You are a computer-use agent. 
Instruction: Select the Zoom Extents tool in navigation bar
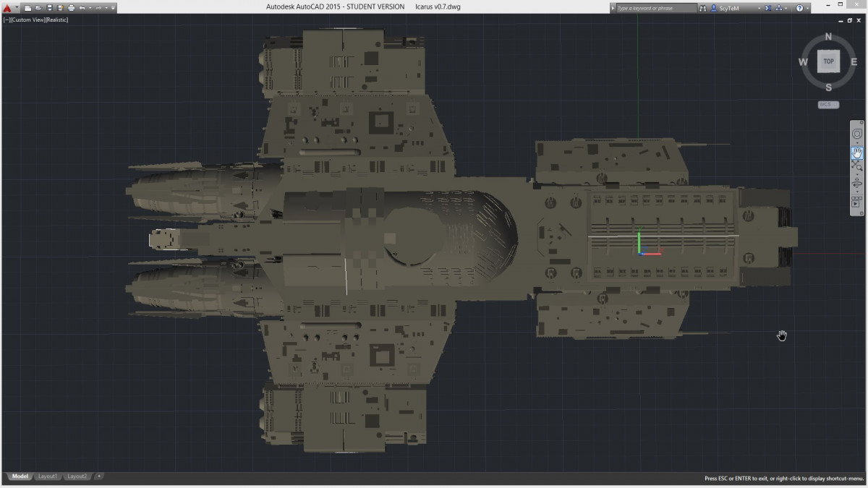(x=857, y=167)
